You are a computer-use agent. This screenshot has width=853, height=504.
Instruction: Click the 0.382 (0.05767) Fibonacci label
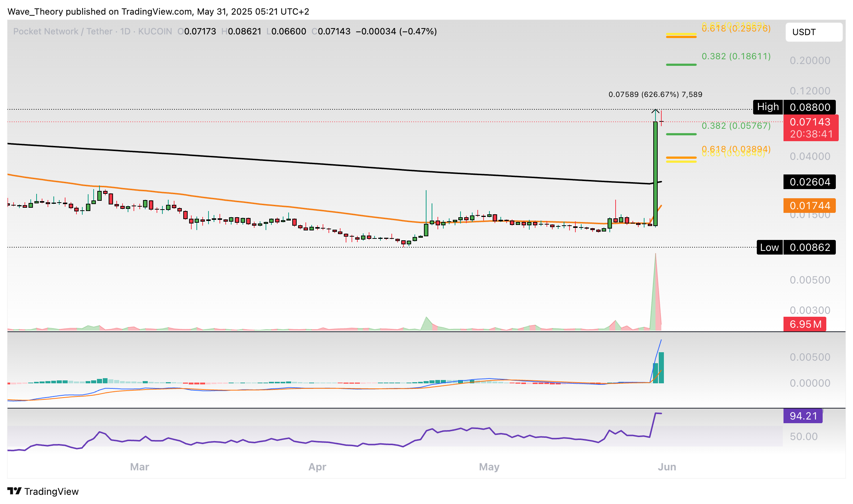click(736, 126)
